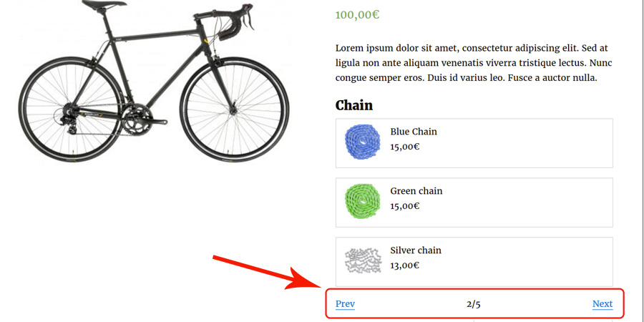Click the green 100,00€ product price

tap(357, 14)
